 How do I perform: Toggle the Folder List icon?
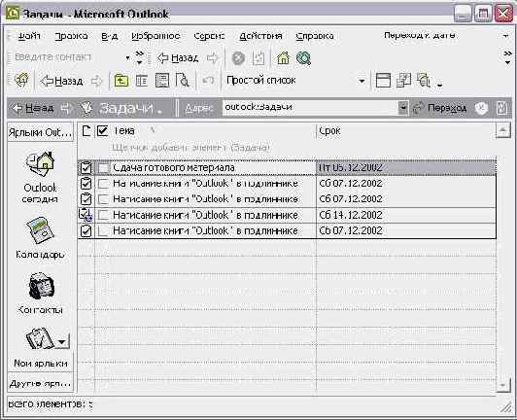[142, 81]
